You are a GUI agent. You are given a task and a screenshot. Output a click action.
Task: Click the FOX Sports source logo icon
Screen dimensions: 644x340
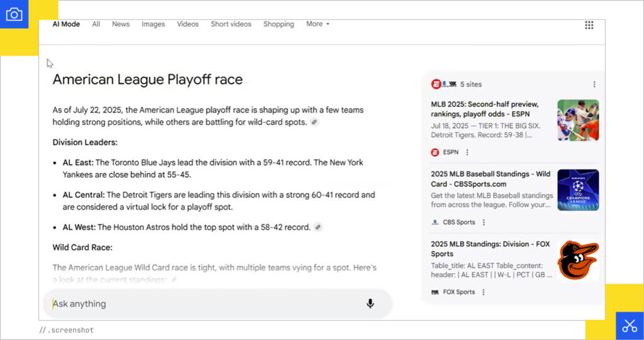pos(435,292)
